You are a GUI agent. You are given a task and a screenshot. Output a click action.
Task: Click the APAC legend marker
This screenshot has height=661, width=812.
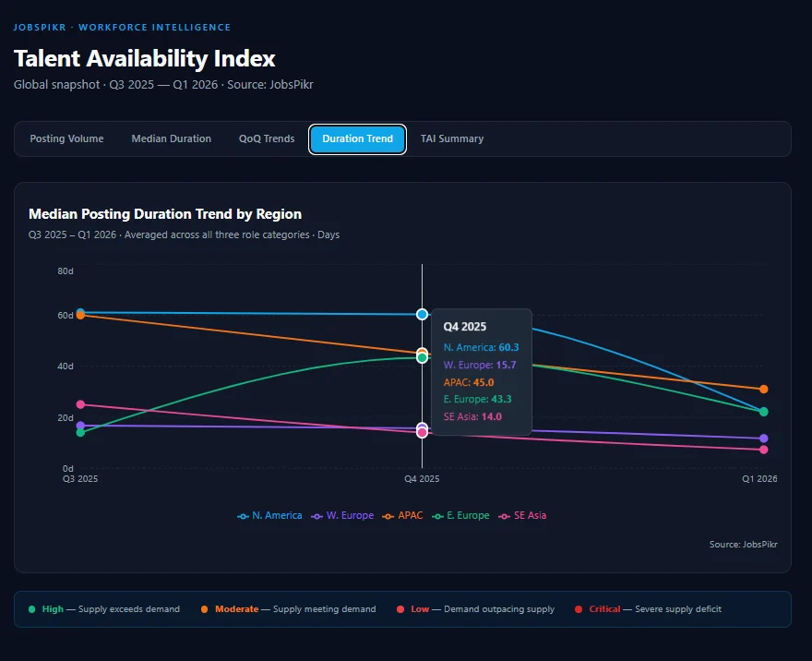tap(388, 515)
